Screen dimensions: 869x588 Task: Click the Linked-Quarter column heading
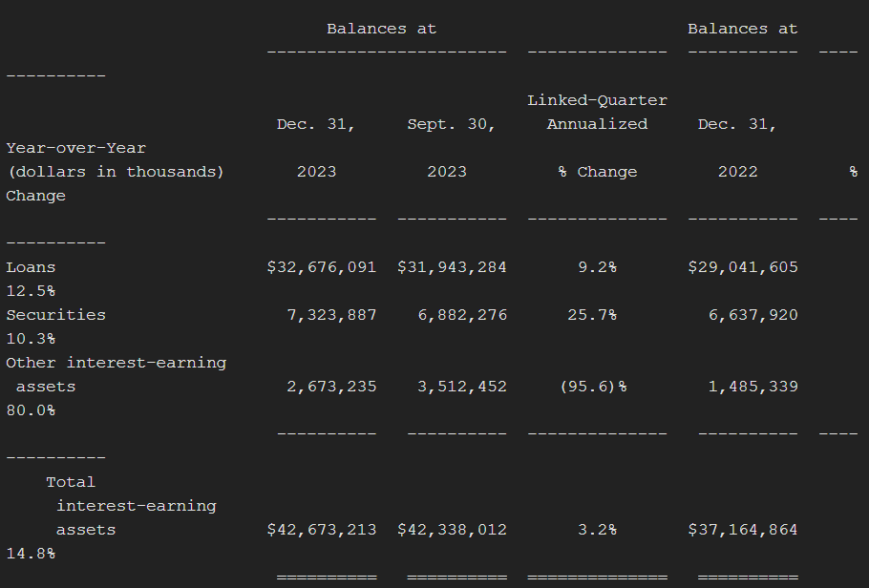tap(597, 100)
